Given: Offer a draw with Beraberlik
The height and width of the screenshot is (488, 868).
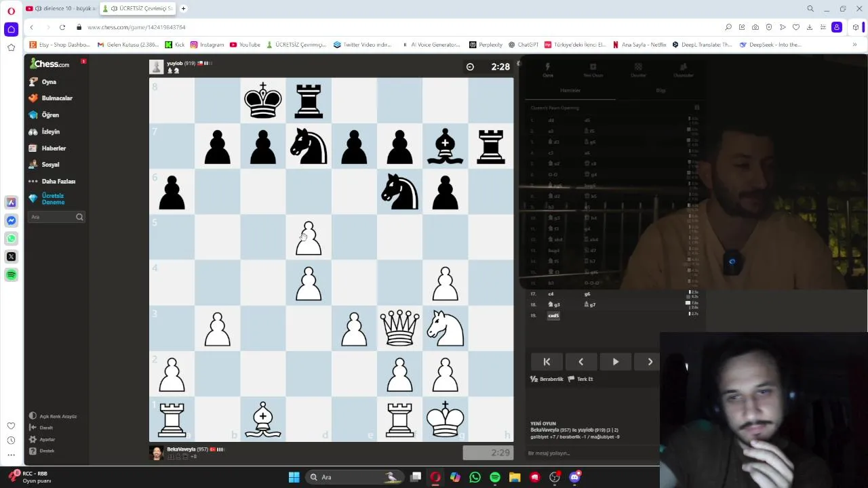Looking at the screenshot, I should click(x=547, y=379).
